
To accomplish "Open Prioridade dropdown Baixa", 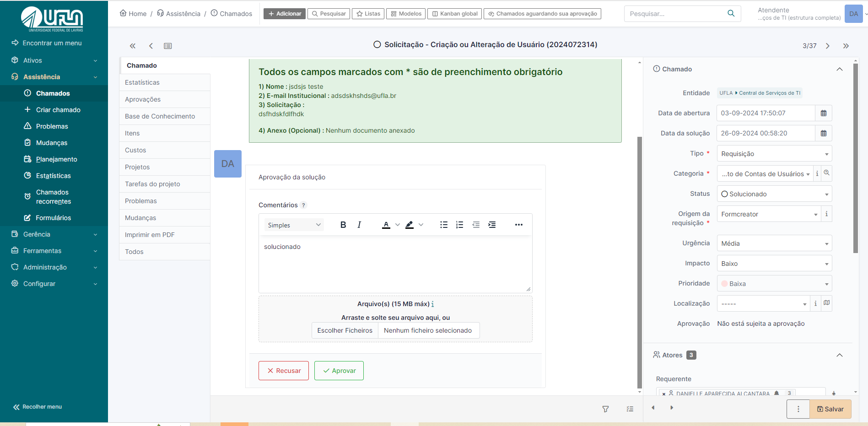I will tap(774, 284).
